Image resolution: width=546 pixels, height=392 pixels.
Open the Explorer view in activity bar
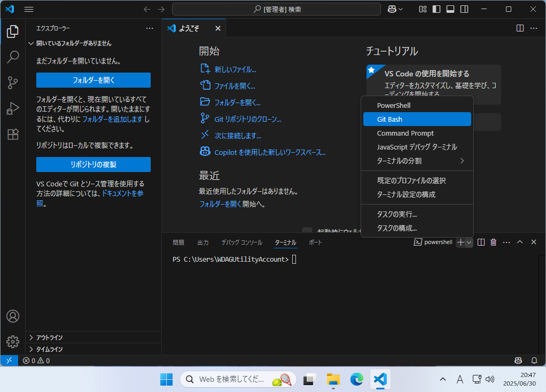(x=13, y=32)
